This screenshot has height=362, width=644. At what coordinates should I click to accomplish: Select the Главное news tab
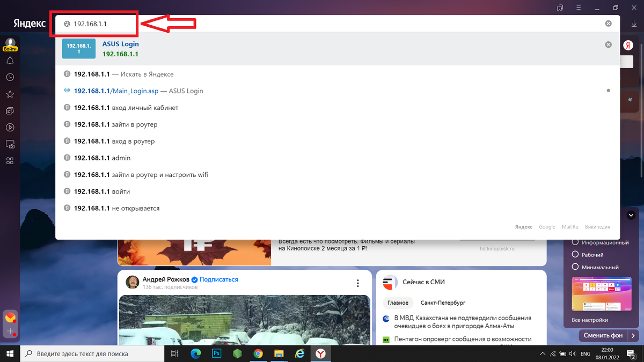click(398, 302)
